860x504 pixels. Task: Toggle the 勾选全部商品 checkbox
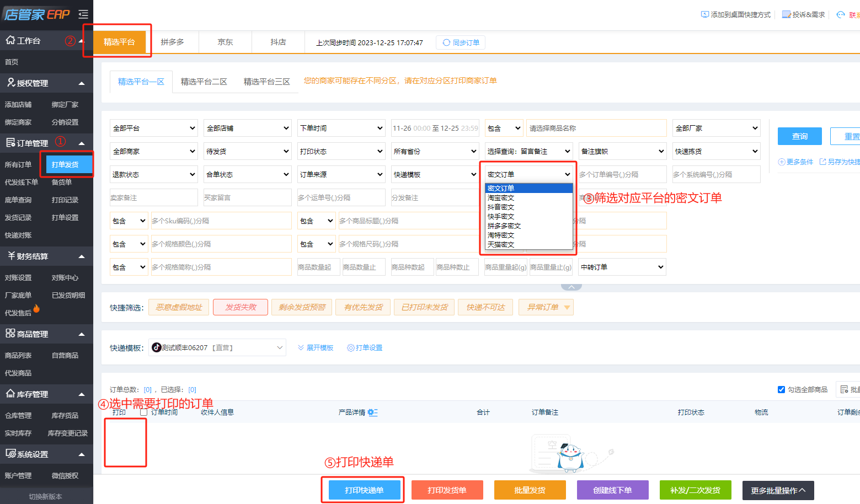(781, 389)
